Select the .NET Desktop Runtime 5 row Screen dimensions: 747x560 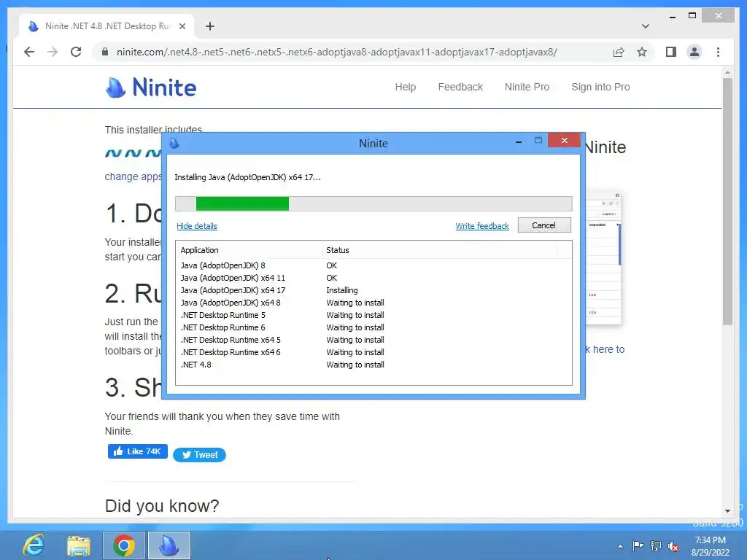(373, 315)
